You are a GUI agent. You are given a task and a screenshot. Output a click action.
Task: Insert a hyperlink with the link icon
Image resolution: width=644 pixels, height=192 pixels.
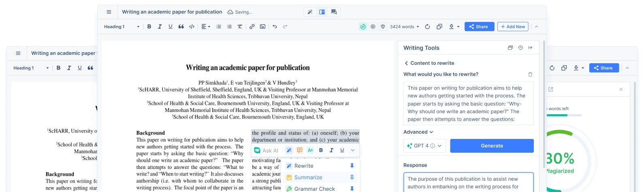tap(252, 27)
